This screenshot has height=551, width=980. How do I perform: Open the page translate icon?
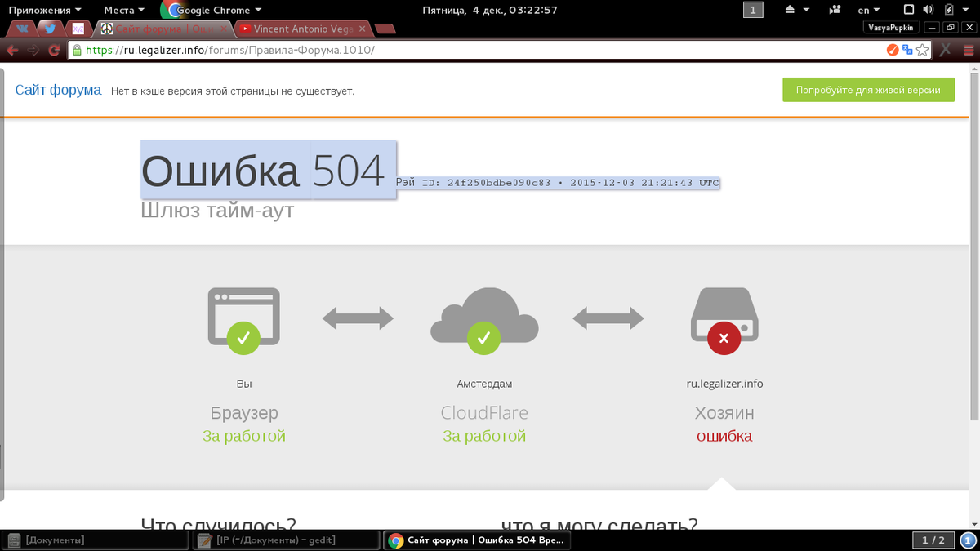906,50
